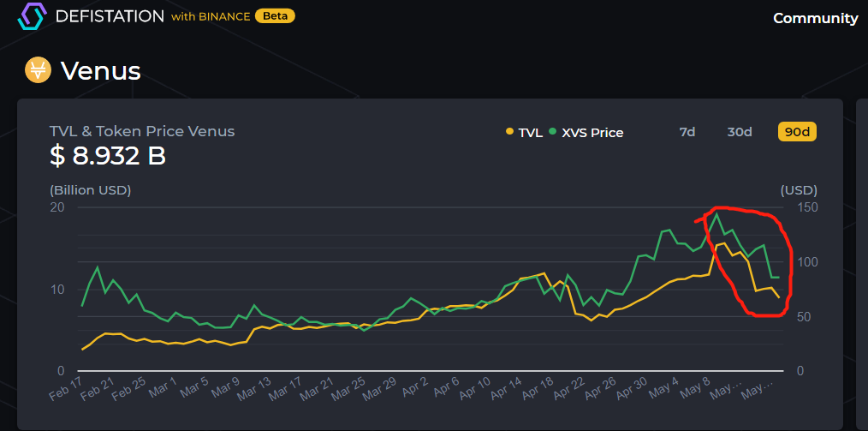Click the yellow Beta badge
The image size is (868, 431).
275,16
